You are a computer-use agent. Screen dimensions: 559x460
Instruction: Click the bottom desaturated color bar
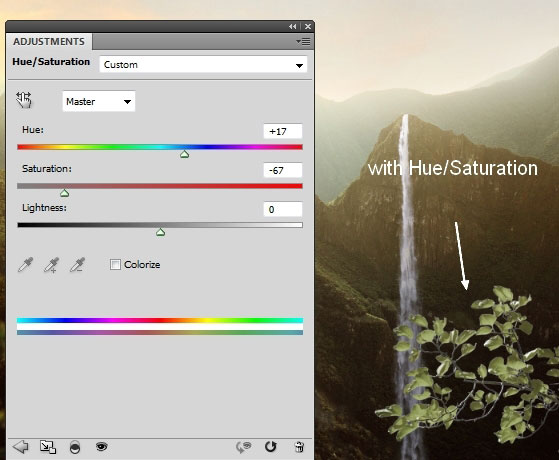coord(160,332)
